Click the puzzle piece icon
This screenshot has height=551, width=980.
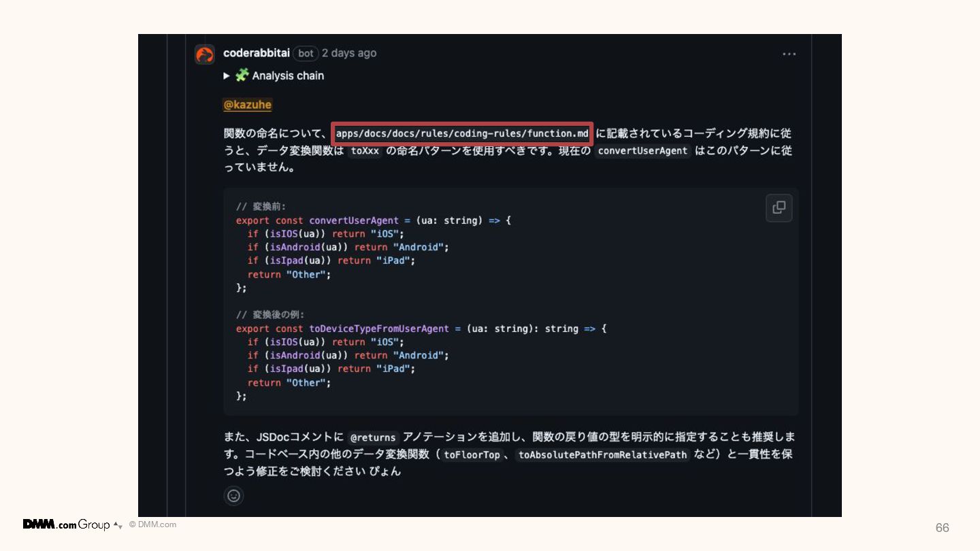(x=242, y=76)
